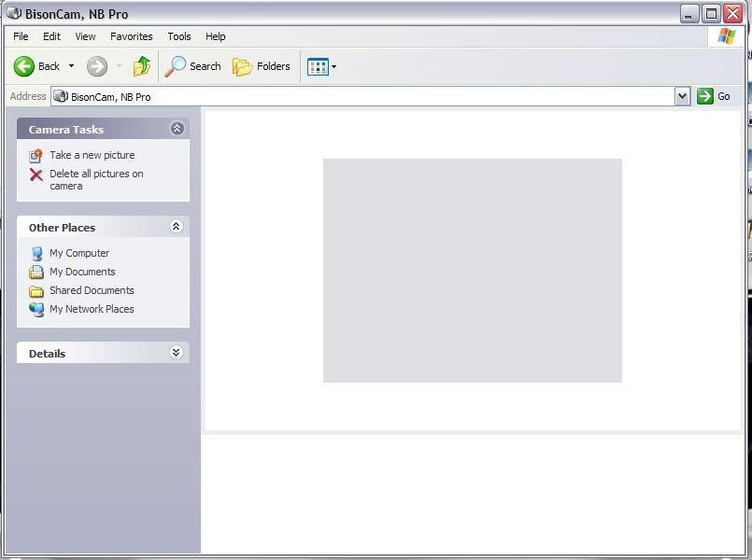Click the Other Places header text
Image resolution: width=752 pixels, height=560 pixels.
(62, 228)
